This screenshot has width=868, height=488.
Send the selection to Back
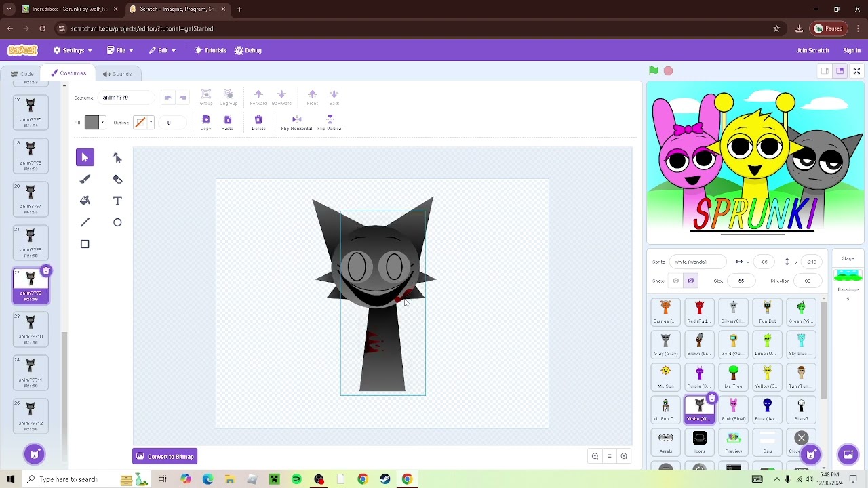tap(334, 98)
